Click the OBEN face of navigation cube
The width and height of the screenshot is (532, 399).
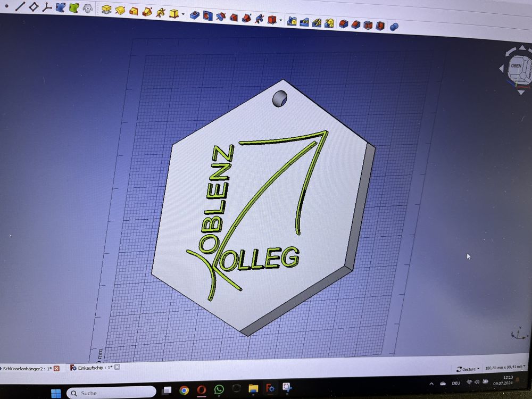click(x=517, y=66)
